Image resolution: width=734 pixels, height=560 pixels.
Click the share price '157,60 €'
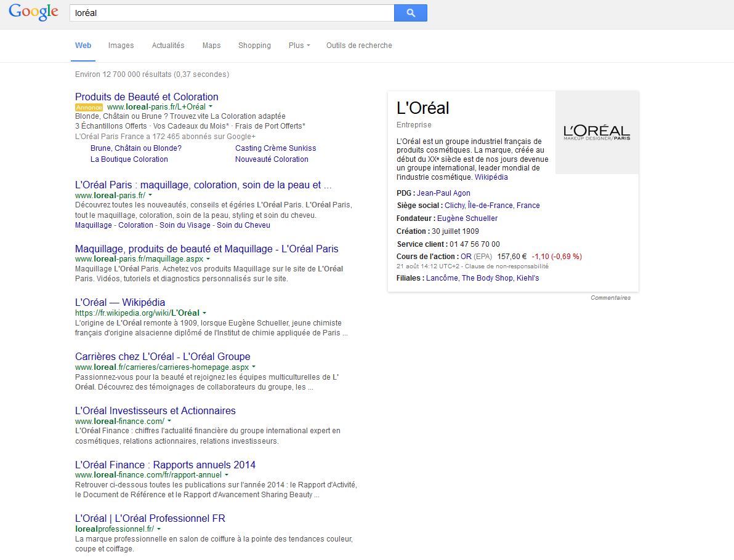(x=512, y=257)
